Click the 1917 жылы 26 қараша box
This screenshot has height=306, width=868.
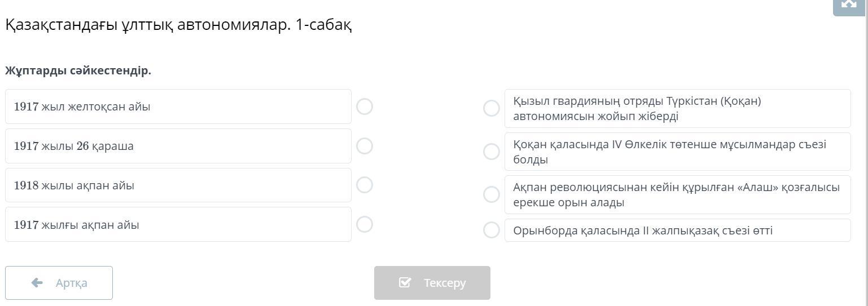coord(178,146)
